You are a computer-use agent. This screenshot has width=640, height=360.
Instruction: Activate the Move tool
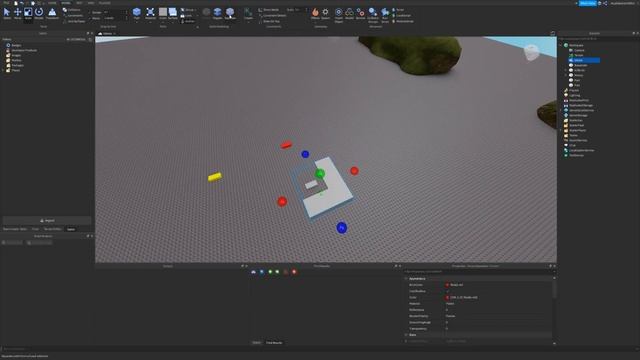pyautogui.click(x=18, y=13)
